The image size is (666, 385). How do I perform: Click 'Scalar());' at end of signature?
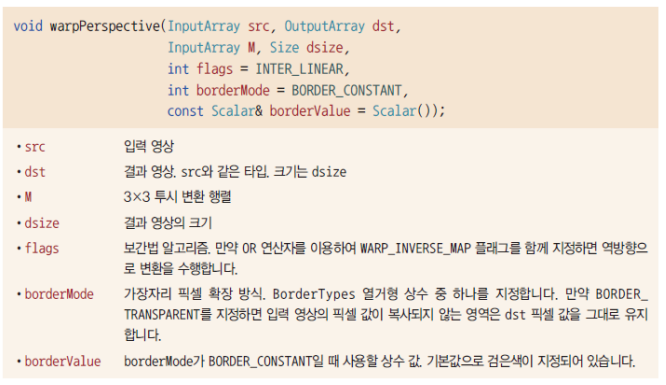point(409,111)
